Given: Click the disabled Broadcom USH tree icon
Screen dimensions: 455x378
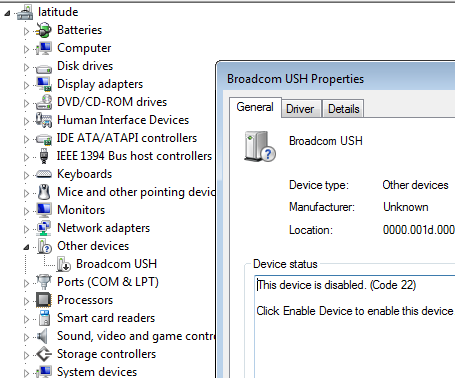Looking at the screenshot, I should [x=63, y=264].
